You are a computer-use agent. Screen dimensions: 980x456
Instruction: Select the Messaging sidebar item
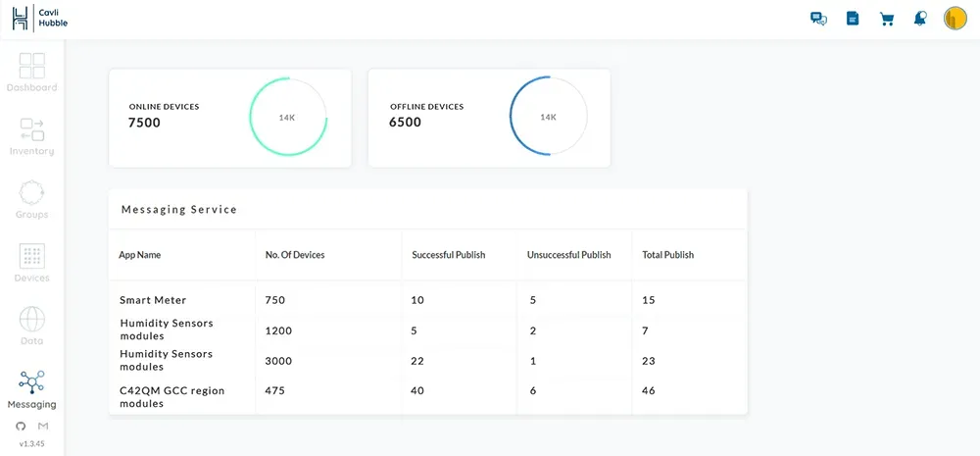pyautogui.click(x=32, y=389)
